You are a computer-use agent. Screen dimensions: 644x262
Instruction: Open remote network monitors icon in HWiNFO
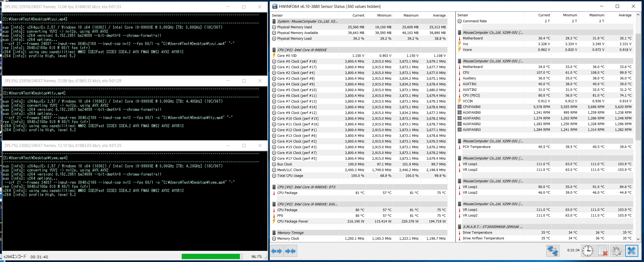[x=553, y=251]
